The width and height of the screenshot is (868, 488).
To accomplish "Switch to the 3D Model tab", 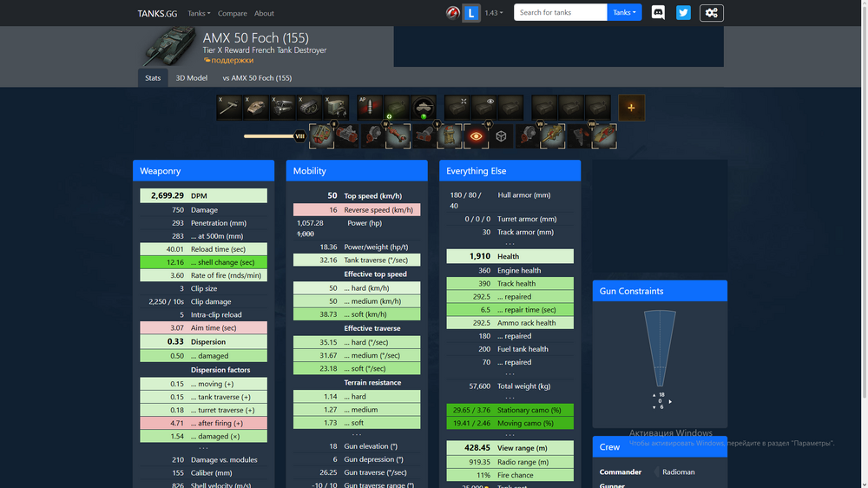I will (x=192, y=78).
